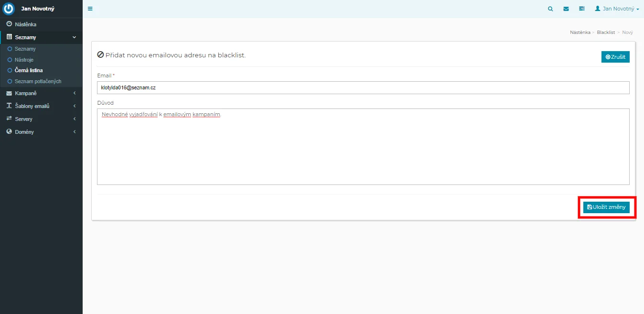The width and height of the screenshot is (644, 314).
Task: Click the power logo icon in sidebar header
Action: pyautogui.click(x=9, y=9)
